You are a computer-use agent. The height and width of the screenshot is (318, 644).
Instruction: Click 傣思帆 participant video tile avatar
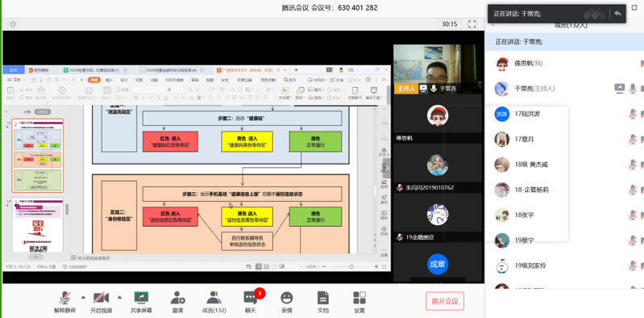pyautogui.click(x=438, y=115)
